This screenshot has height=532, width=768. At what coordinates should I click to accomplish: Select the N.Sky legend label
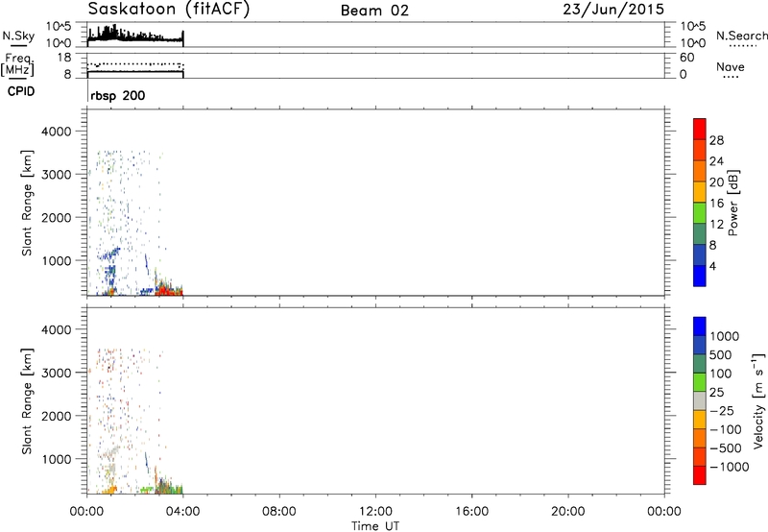[18, 36]
